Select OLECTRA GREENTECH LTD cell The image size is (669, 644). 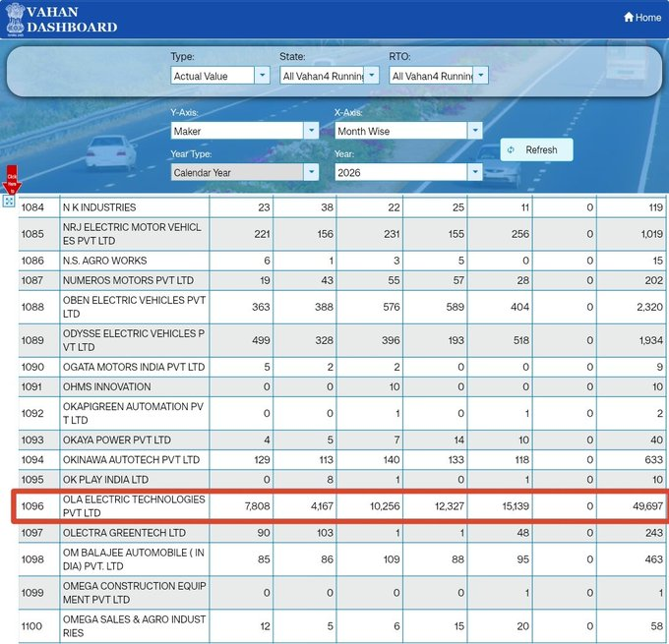pyautogui.click(x=135, y=533)
